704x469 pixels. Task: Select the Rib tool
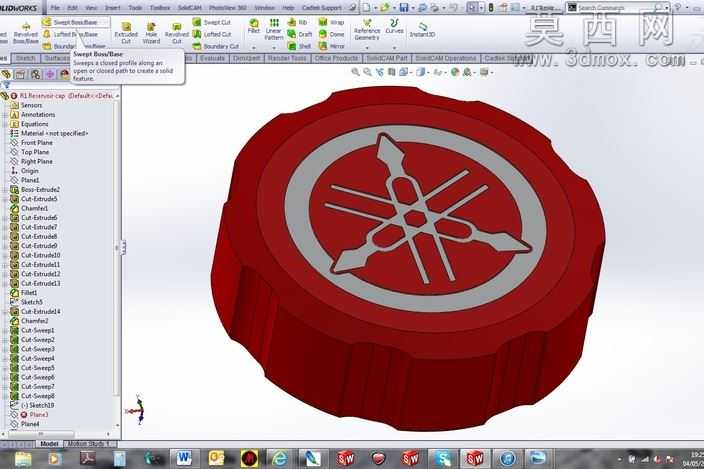coord(297,22)
